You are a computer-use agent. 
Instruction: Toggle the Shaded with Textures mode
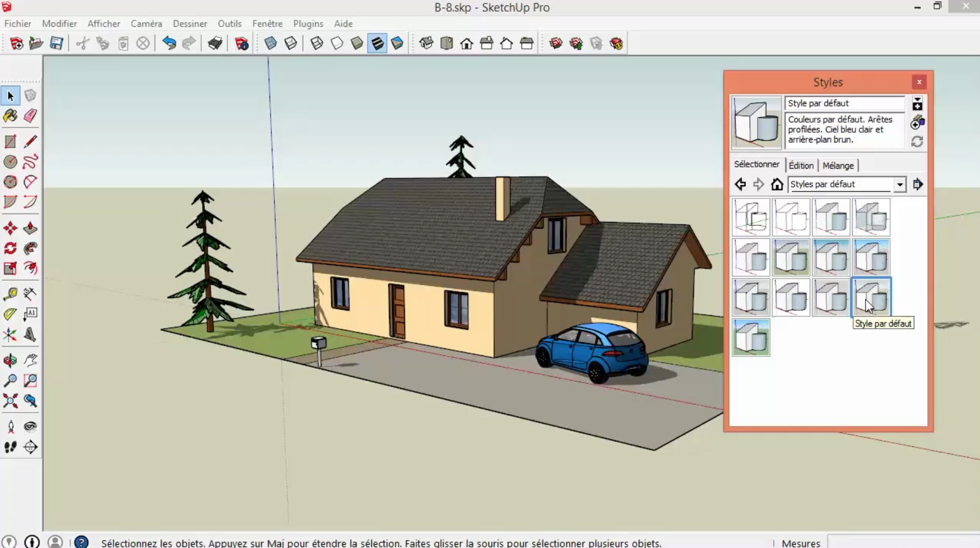coord(378,43)
